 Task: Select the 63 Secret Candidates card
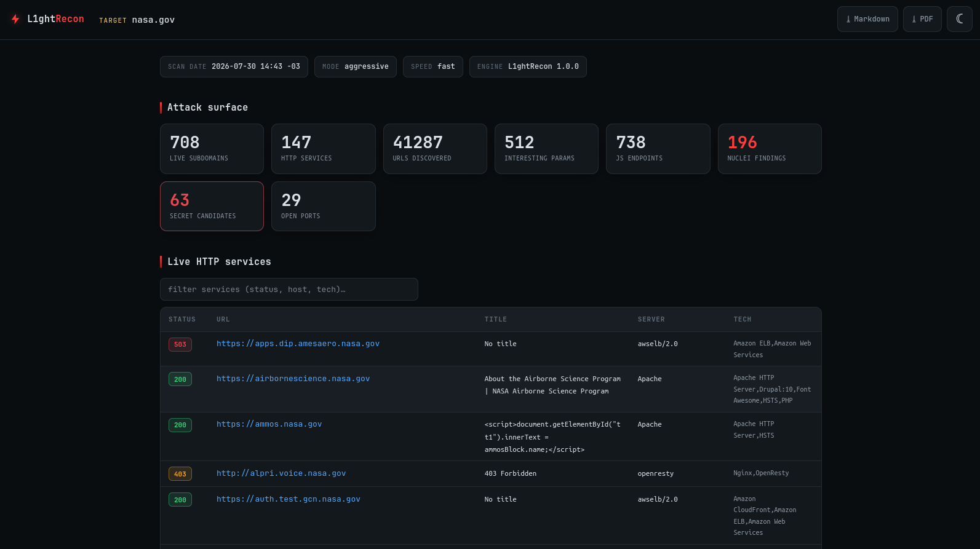click(x=212, y=207)
